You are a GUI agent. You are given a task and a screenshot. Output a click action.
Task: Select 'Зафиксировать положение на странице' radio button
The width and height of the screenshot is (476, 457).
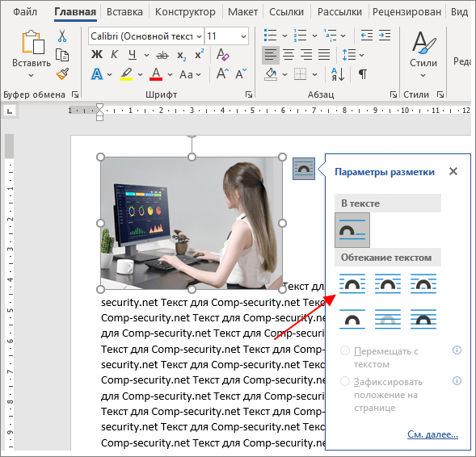pos(345,381)
